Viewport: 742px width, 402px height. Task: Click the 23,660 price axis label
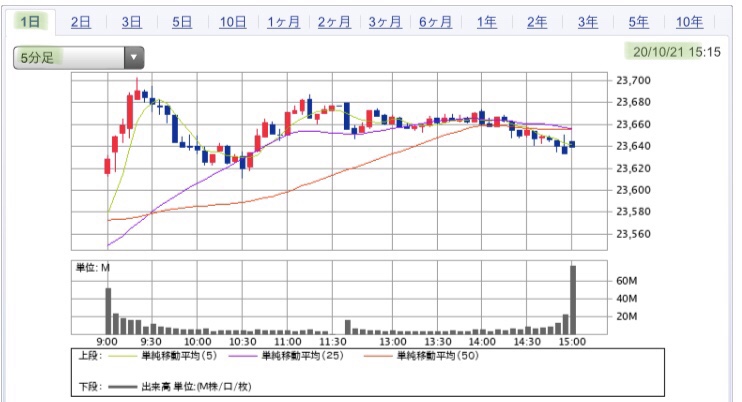click(633, 124)
